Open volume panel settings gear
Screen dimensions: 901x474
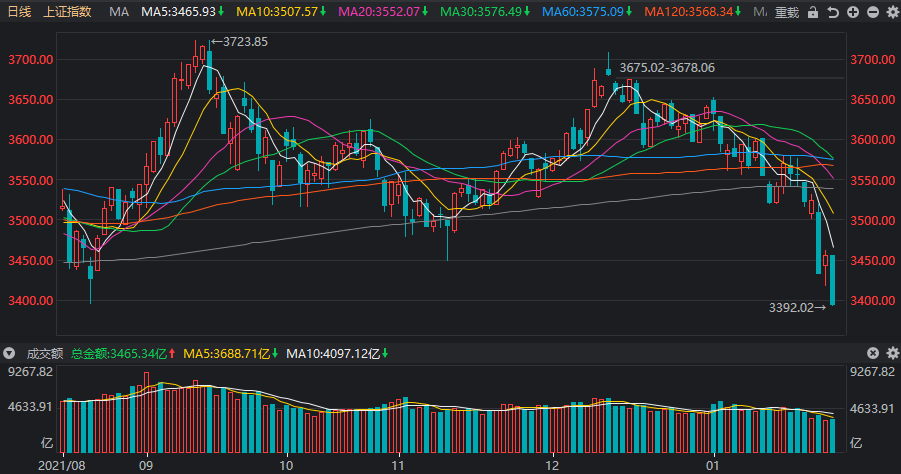892,353
